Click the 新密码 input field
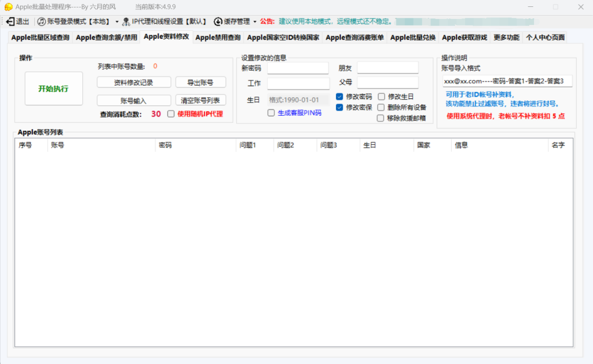Viewport: 593px width, 364px height. 298,68
